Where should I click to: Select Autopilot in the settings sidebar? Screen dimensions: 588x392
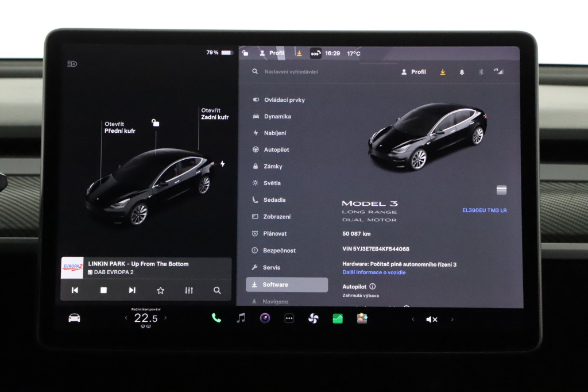(x=270, y=149)
